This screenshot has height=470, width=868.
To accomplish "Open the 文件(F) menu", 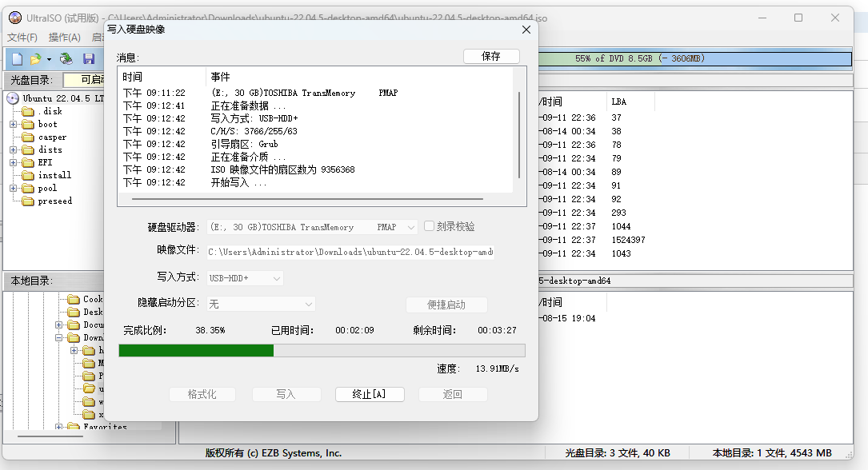I will tap(22, 38).
